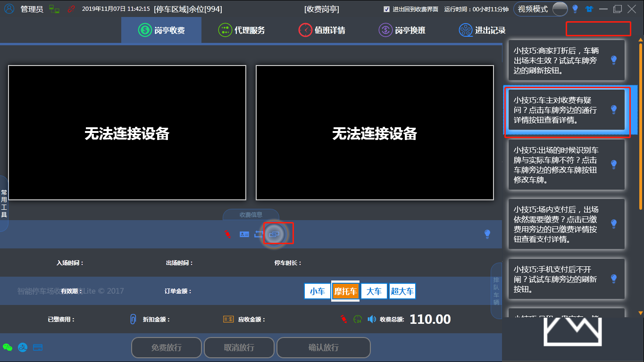
Task: Expand the 常用工具 side panel
Action: pyautogui.click(x=4, y=204)
